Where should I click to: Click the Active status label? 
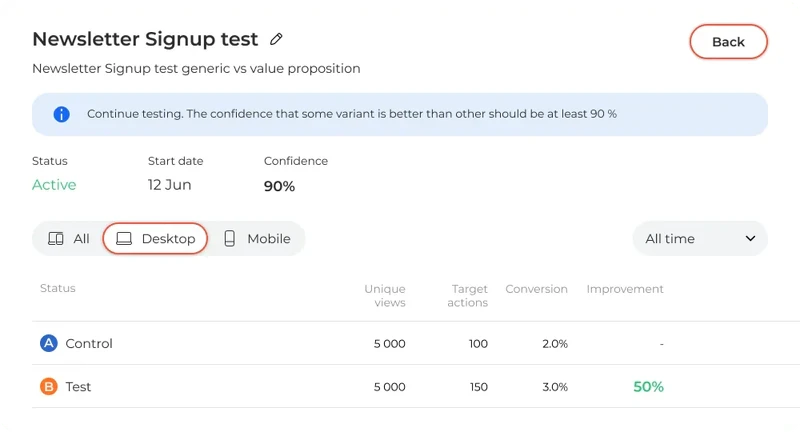(x=54, y=185)
